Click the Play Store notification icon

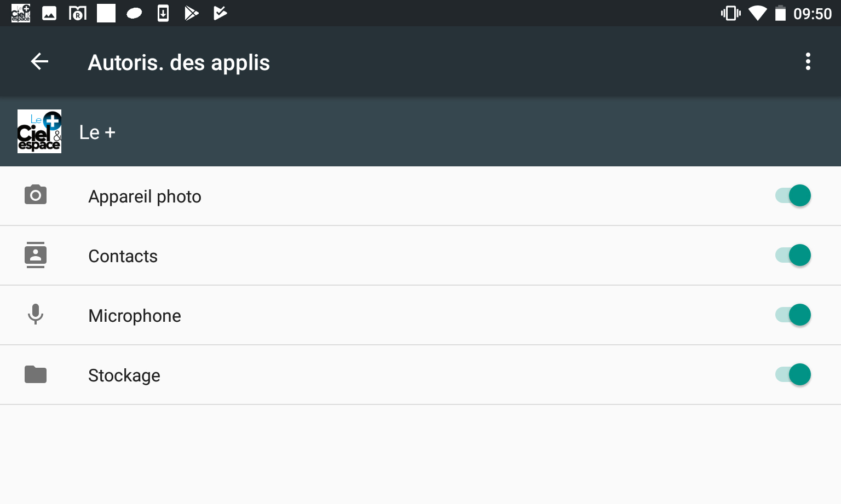click(x=192, y=13)
